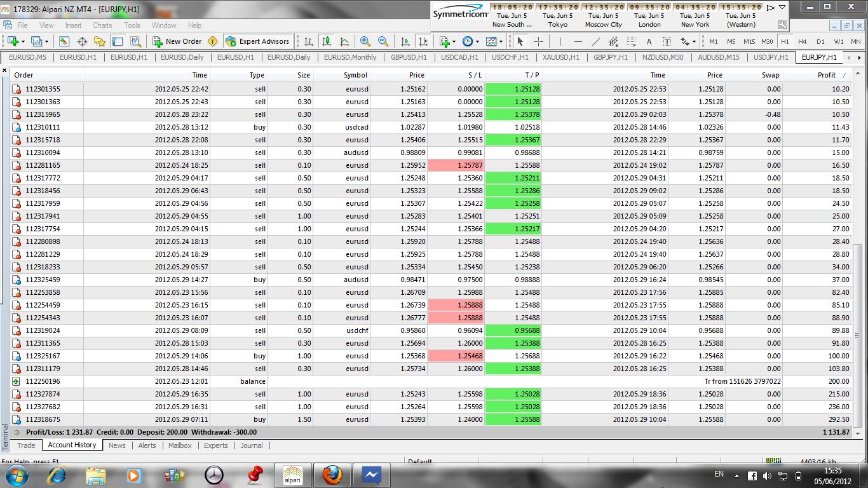Select the crosshair tool
Image resolution: width=868 pixels, height=488 pixels.
click(538, 41)
